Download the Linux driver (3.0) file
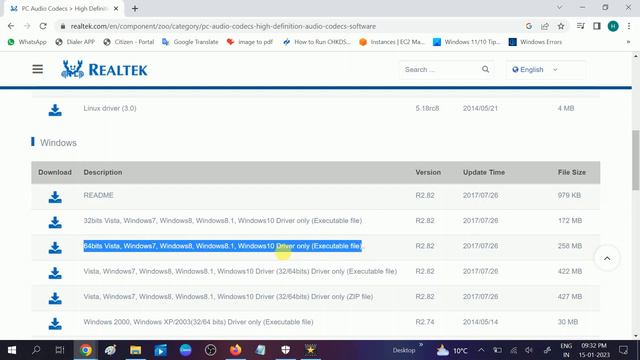The image size is (640, 360). click(55, 110)
